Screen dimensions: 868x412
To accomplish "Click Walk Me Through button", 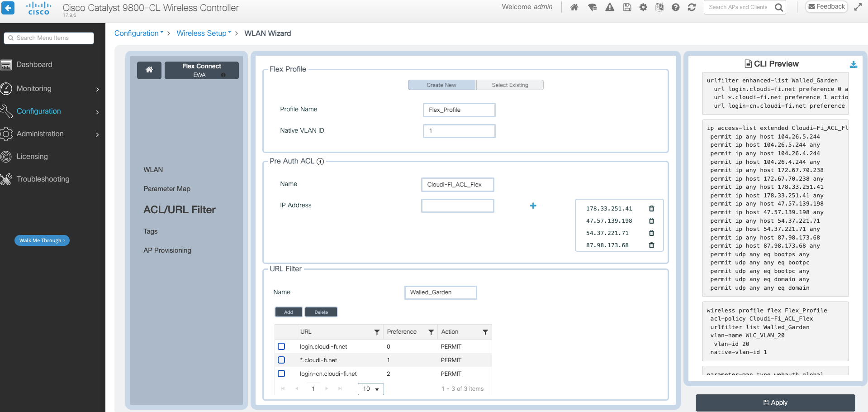I will pos(42,240).
